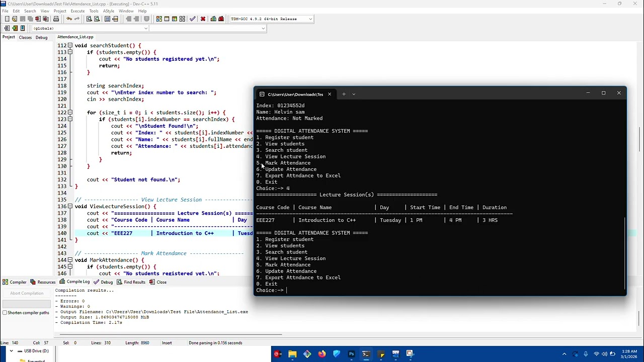Open Photoshop from the taskbar
The image size is (644, 362).
[351, 354]
